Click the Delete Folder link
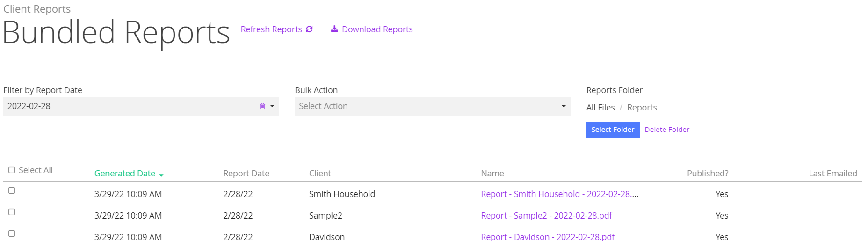The image size is (868, 241). [x=667, y=130]
